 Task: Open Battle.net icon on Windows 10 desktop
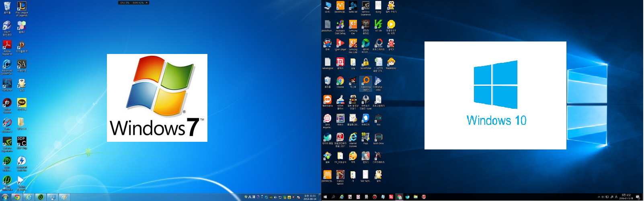353,7
